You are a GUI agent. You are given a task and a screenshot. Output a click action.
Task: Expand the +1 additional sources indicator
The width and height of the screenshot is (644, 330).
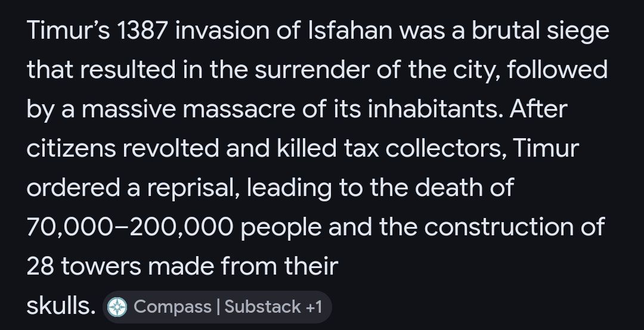click(314, 307)
